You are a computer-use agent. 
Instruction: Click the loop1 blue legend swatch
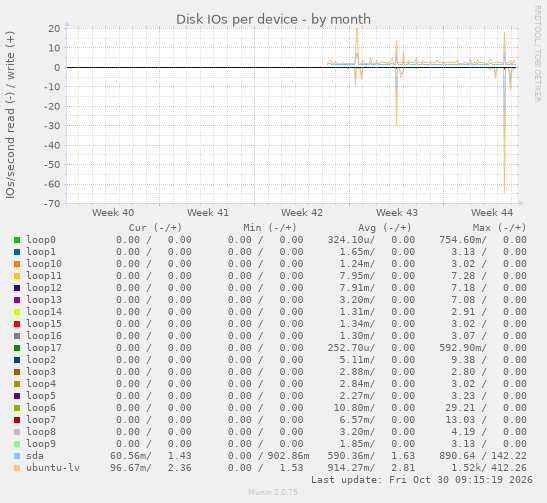point(17,252)
